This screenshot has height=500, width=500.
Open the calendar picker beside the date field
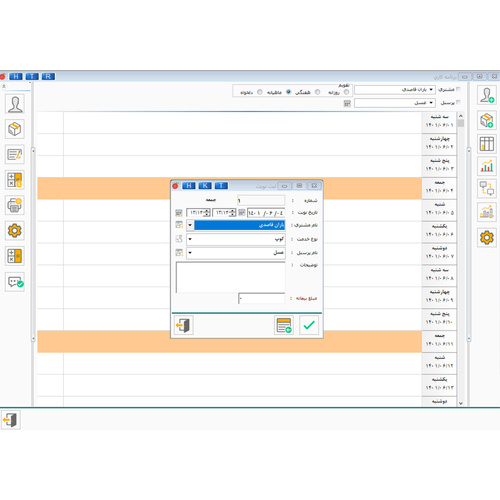[x=242, y=212]
